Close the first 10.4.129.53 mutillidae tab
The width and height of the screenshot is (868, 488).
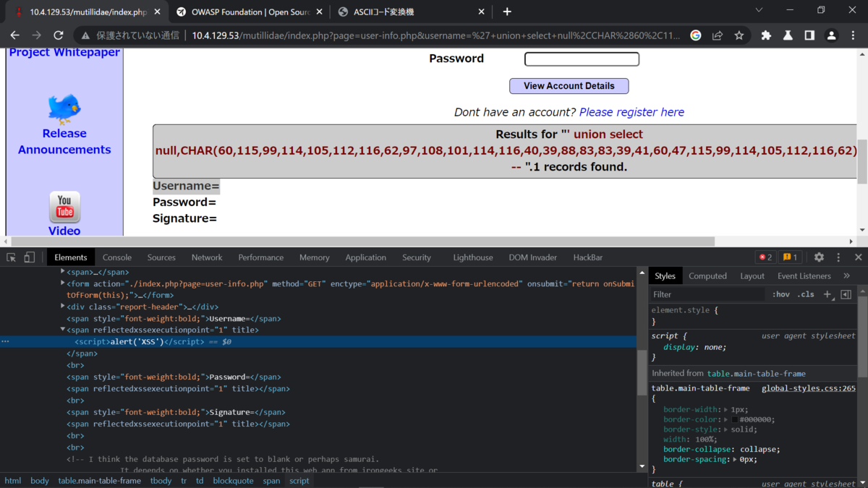pos(158,12)
